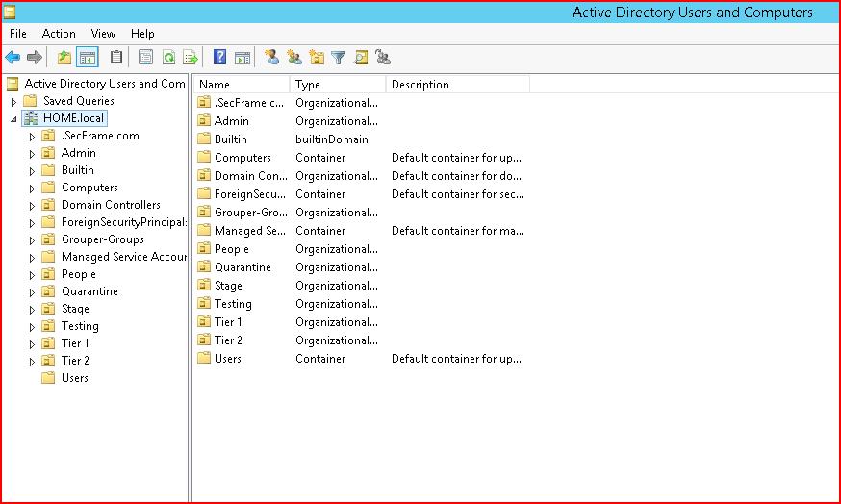841x504 pixels.
Task: Click the application icon in title bar
Action: click(x=10, y=12)
